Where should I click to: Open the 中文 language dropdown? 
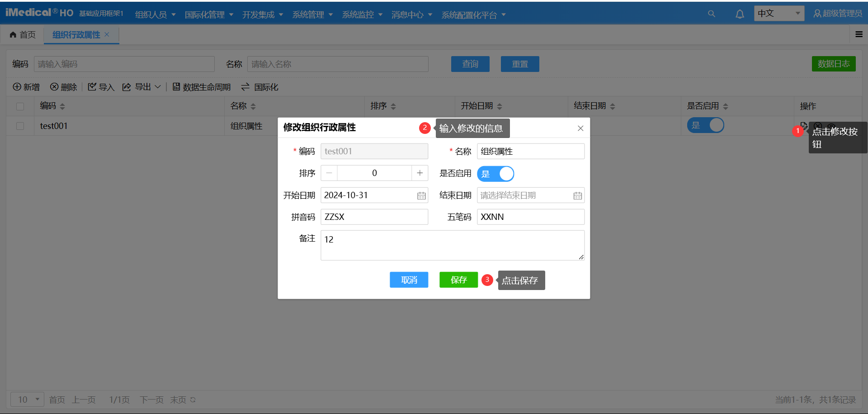[x=779, y=14]
